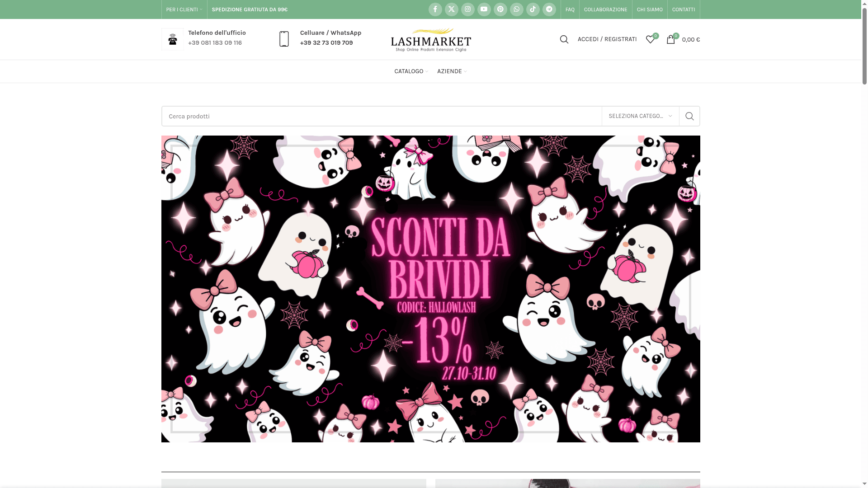Click ACCEDI / REGISTRATI link
The width and height of the screenshot is (868, 488).
607,39
